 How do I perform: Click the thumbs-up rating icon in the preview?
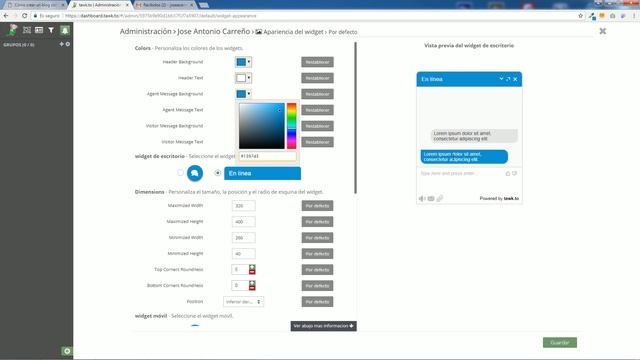(508, 173)
